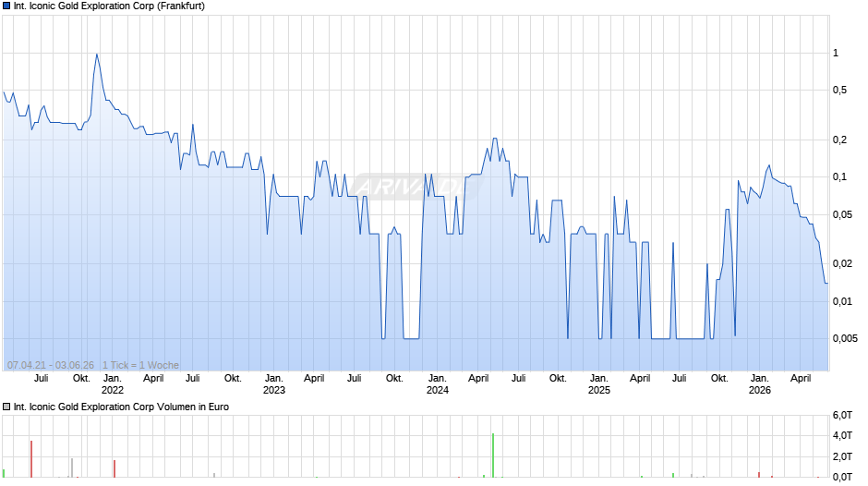Click the tallest red volume bar

pos(31,459)
